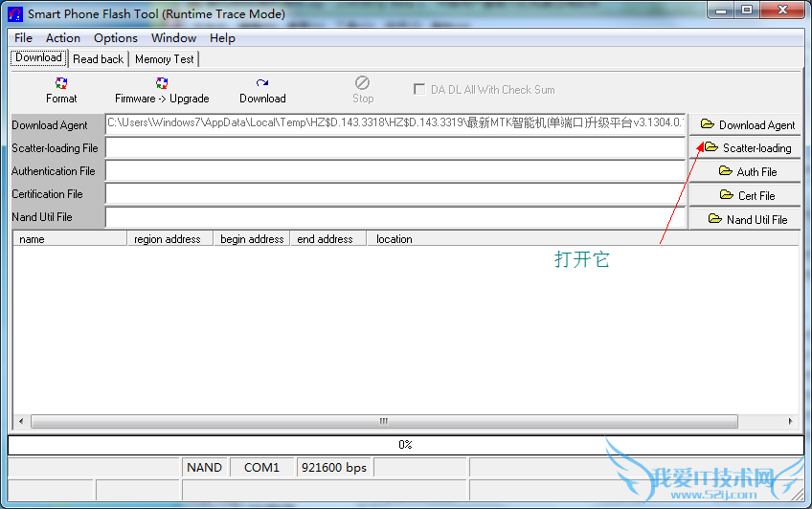812x509 pixels.
Task: Open the File menu
Action: [x=23, y=37]
